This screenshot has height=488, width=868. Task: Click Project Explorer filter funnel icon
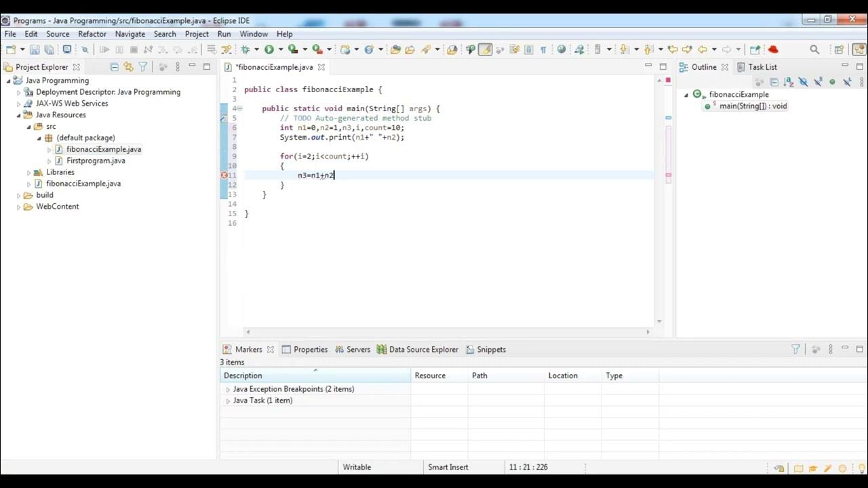coord(143,66)
